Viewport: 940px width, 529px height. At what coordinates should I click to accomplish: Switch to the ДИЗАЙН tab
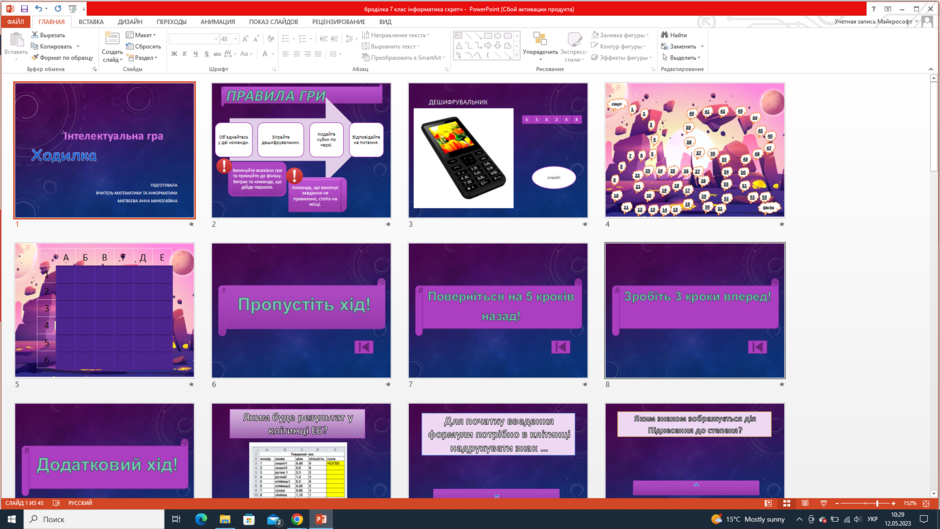coord(130,22)
